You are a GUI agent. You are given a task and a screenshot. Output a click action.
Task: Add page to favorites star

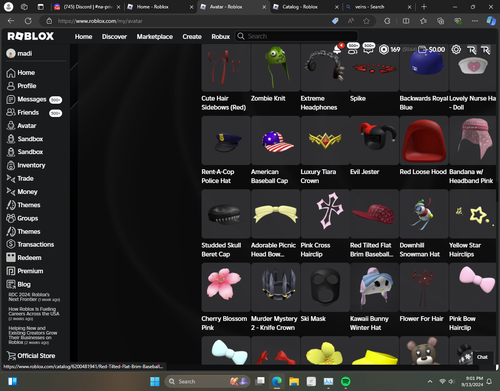[x=366, y=21]
